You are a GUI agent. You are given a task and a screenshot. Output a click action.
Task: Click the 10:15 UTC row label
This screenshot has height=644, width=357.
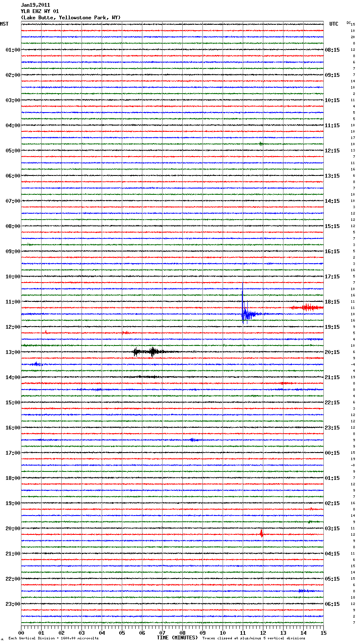pyautogui.click(x=332, y=100)
